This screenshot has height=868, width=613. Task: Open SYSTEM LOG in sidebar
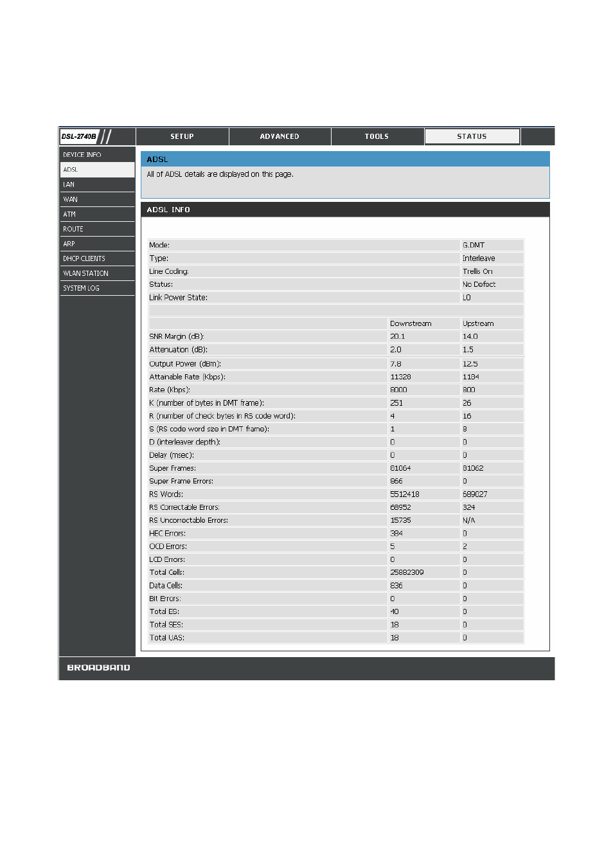tap(97, 288)
